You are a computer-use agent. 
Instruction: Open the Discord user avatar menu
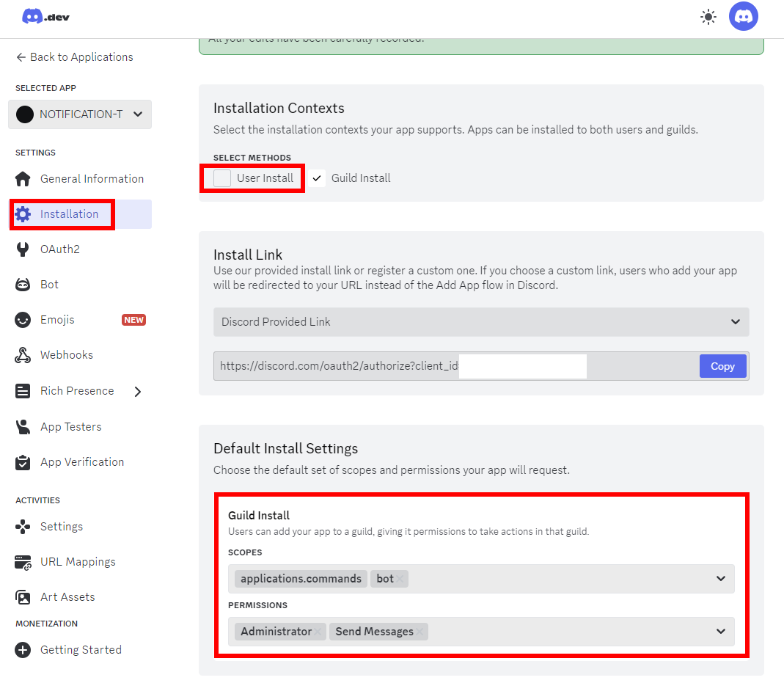(x=743, y=16)
